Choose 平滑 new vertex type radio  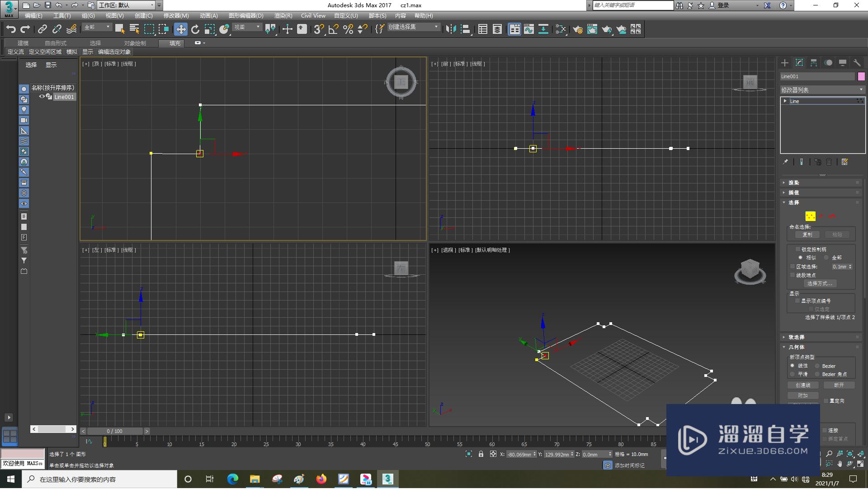(x=793, y=374)
